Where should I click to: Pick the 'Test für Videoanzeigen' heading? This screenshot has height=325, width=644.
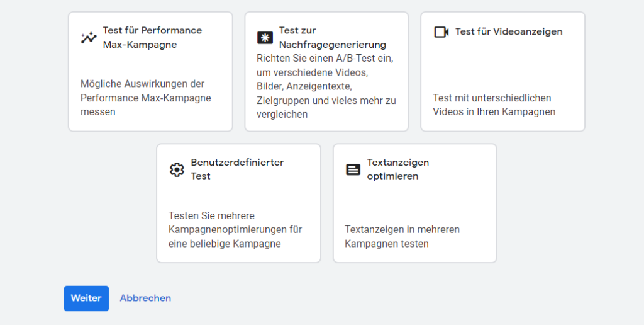click(x=509, y=31)
